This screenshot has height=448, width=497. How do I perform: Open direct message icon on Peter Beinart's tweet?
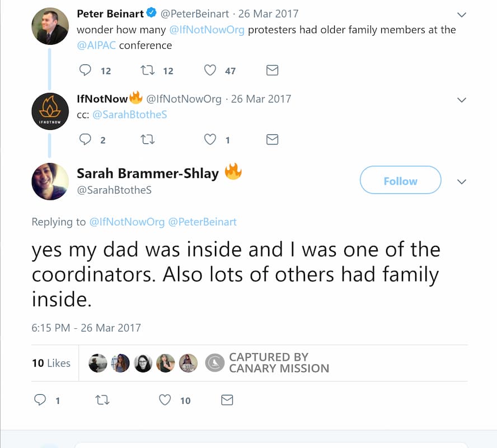pos(272,70)
